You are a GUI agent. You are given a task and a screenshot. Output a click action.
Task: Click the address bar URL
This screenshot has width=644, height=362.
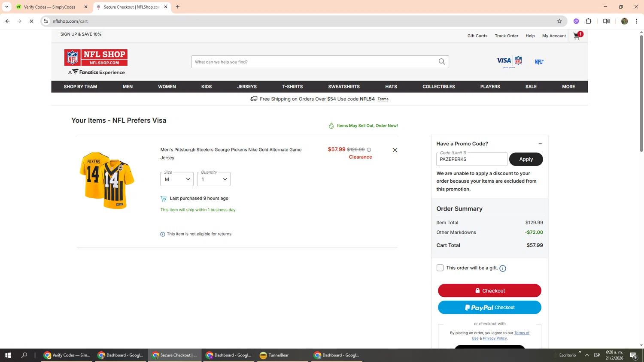[70, 21]
